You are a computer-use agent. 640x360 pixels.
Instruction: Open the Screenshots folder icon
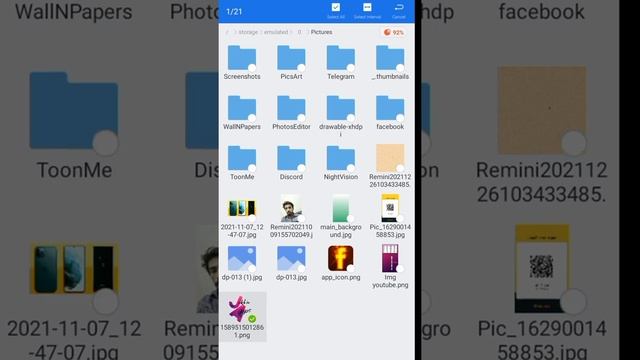click(242, 58)
